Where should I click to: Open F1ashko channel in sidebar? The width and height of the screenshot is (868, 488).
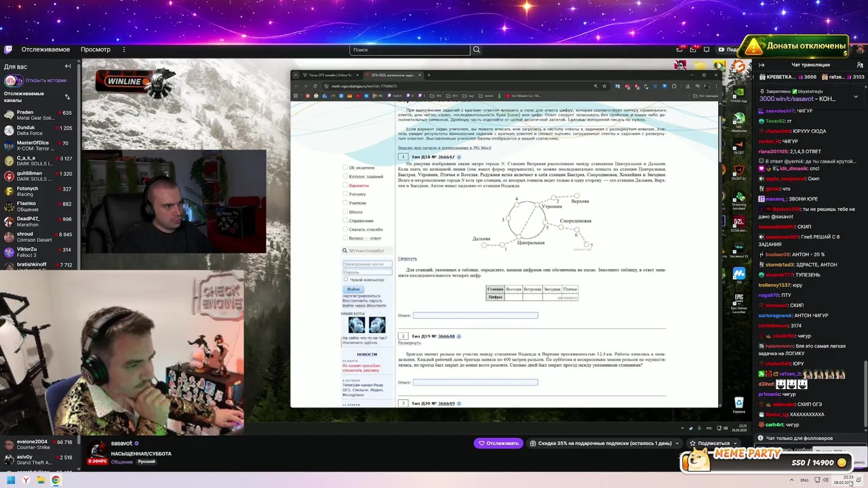coord(39,206)
